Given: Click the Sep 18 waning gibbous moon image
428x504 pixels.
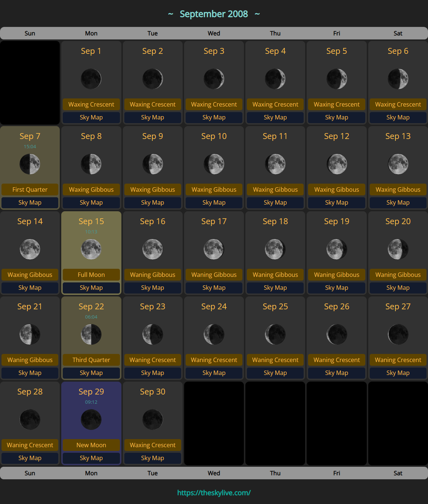Looking at the screenshot, I should [x=275, y=249].
